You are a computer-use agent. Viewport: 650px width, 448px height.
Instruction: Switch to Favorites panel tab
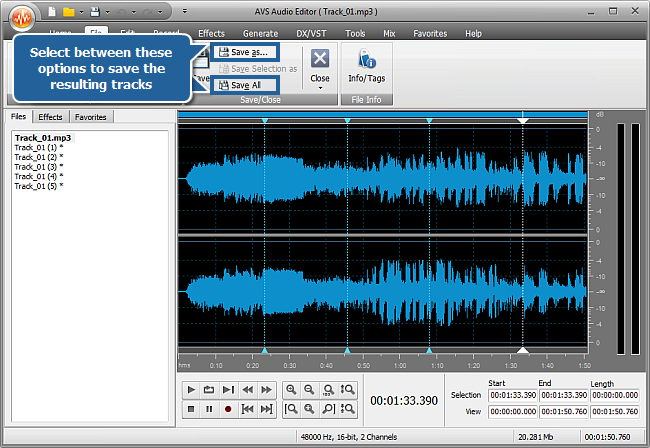point(91,117)
